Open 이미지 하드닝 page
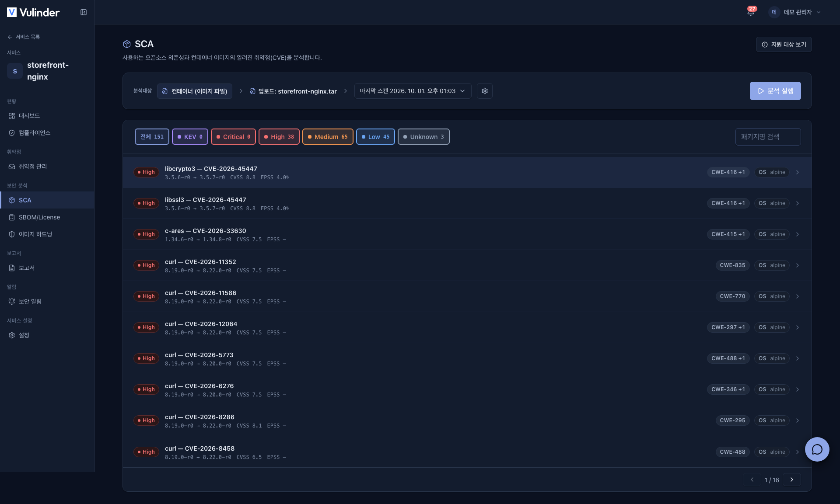Image resolution: width=840 pixels, height=504 pixels. tap(47, 234)
